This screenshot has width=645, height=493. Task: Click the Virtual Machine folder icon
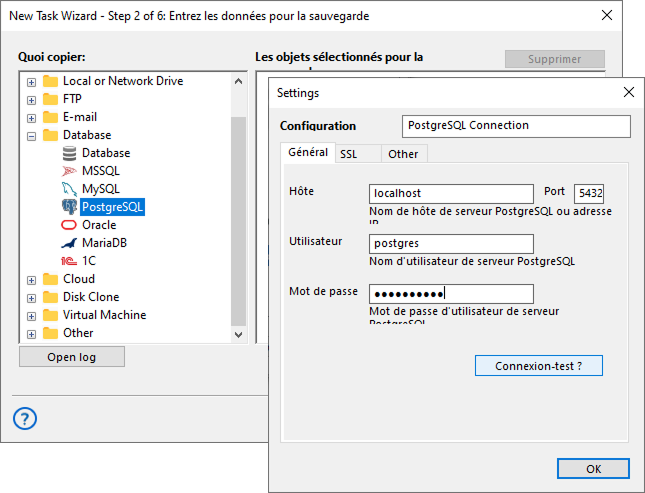50,315
